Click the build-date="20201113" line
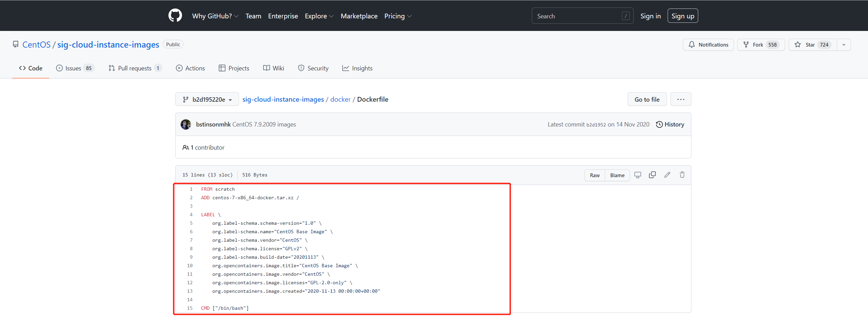 (268, 257)
